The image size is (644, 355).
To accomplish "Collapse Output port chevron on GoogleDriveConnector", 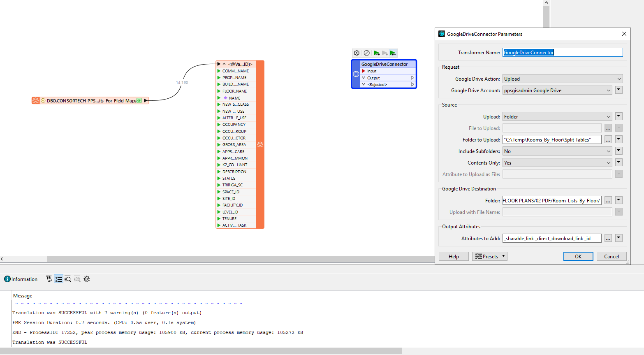I will pos(364,78).
